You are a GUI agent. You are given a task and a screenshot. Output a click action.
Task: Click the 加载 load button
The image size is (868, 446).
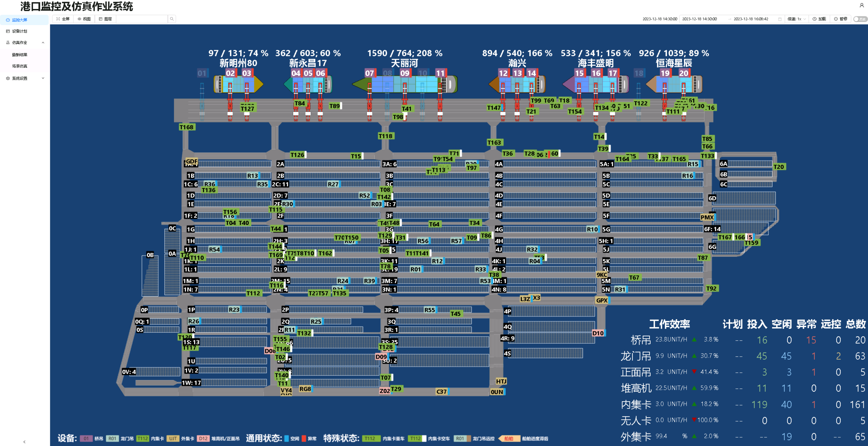pyautogui.click(x=819, y=19)
